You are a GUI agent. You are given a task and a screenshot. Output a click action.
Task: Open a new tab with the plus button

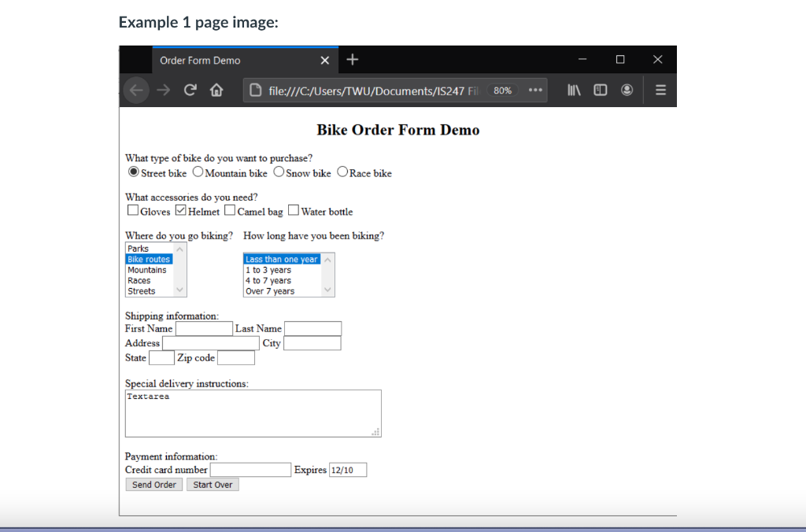click(x=352, y=59)
